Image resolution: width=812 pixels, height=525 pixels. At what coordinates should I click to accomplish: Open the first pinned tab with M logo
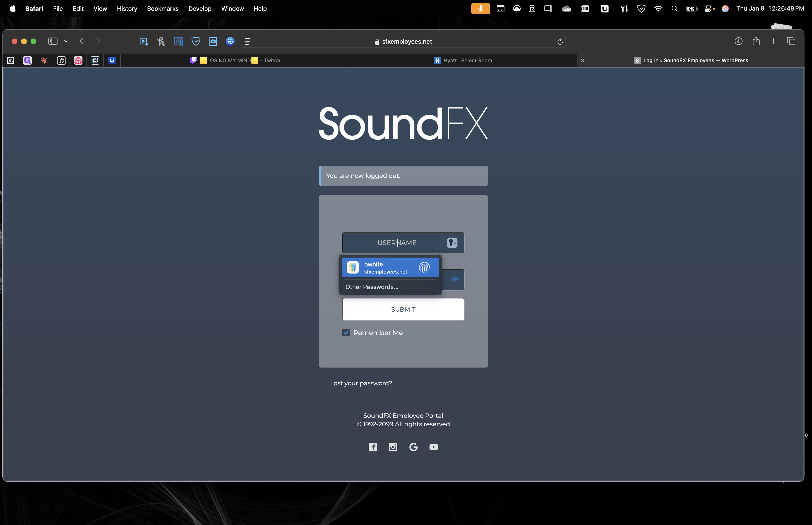click(11, 60)
